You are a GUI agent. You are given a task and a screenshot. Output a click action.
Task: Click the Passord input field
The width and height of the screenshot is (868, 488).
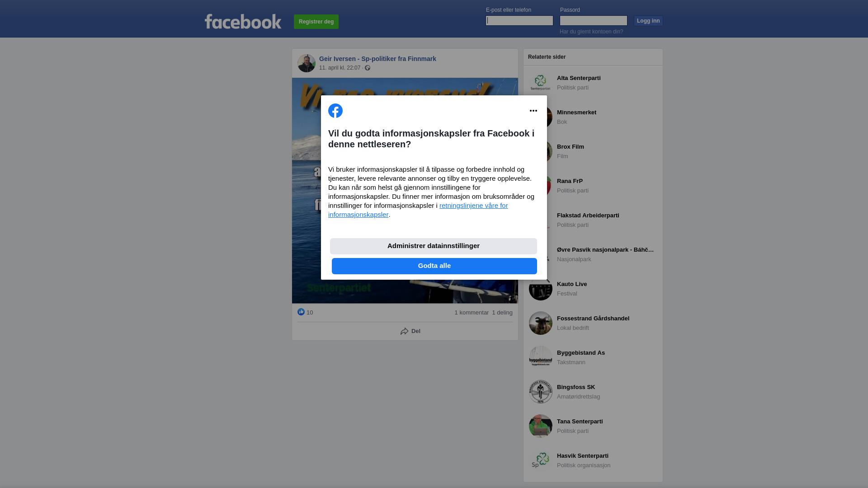[x=594, y=21]
